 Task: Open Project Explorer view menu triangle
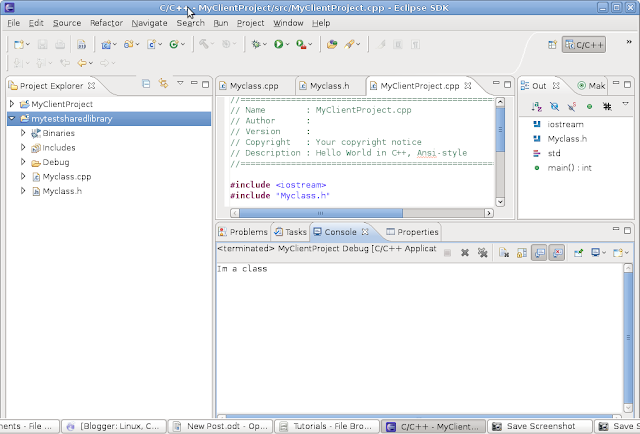(x=180, y=83)
